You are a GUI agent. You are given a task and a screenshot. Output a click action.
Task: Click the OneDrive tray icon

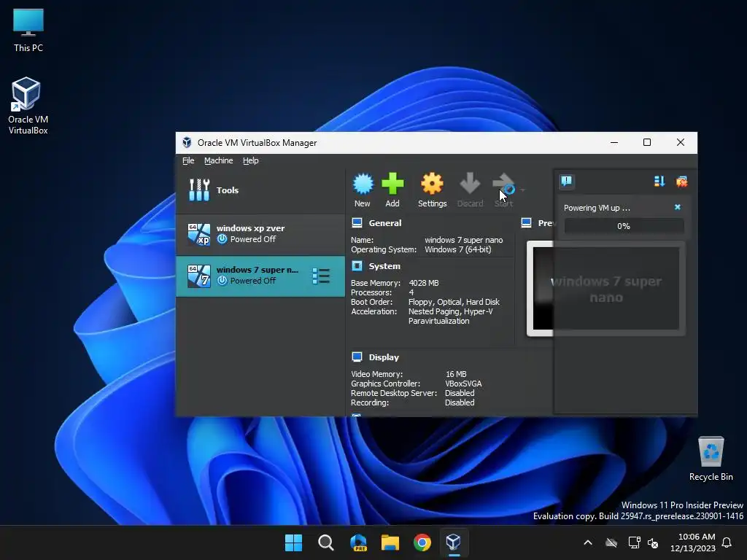[x=611, y=542]
